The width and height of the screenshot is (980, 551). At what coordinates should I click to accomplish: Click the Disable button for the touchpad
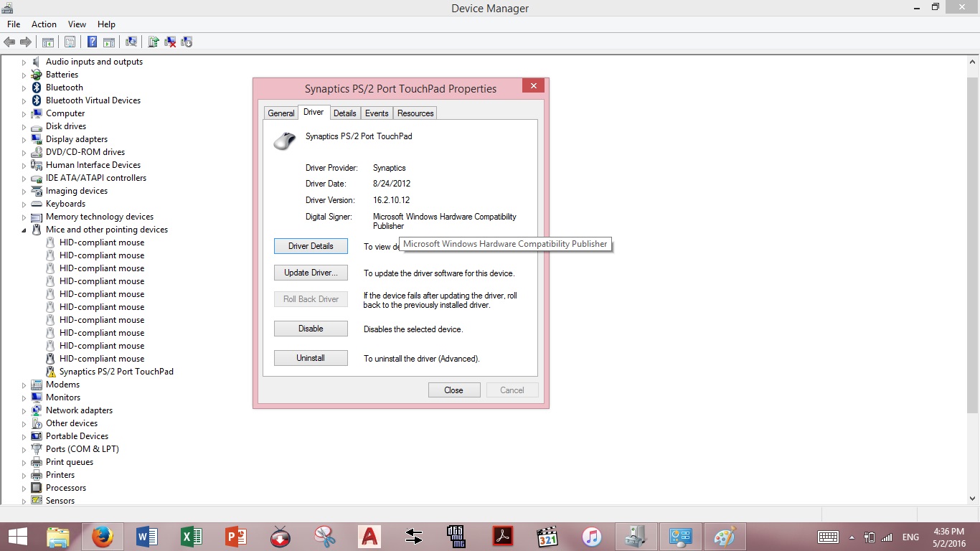[x=311, y=328]
